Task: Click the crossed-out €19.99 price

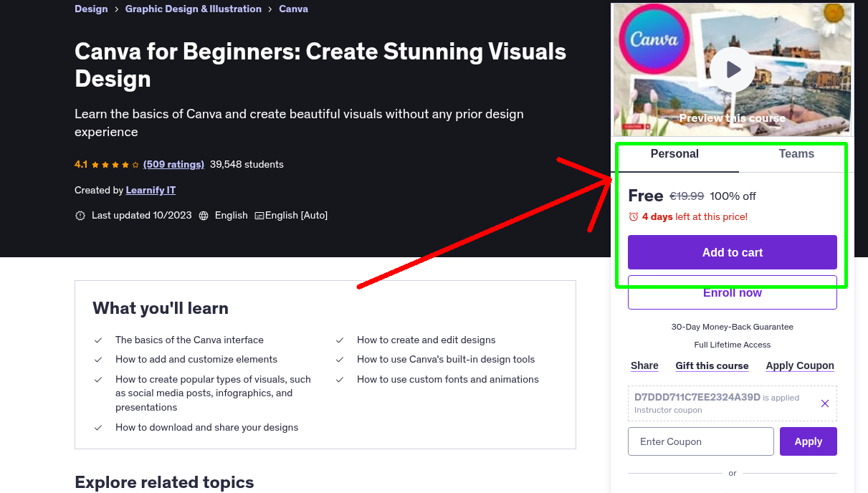Action: coord(687,196)
